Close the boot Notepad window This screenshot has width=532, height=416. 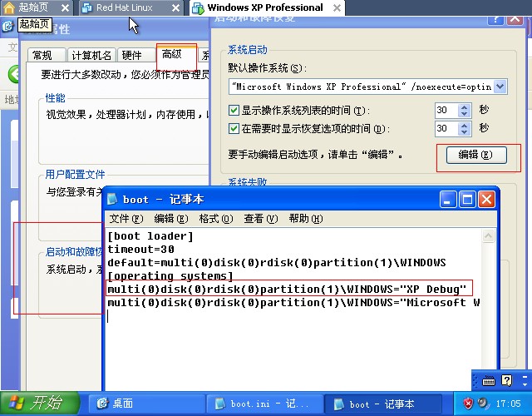[x=486, y=199]
